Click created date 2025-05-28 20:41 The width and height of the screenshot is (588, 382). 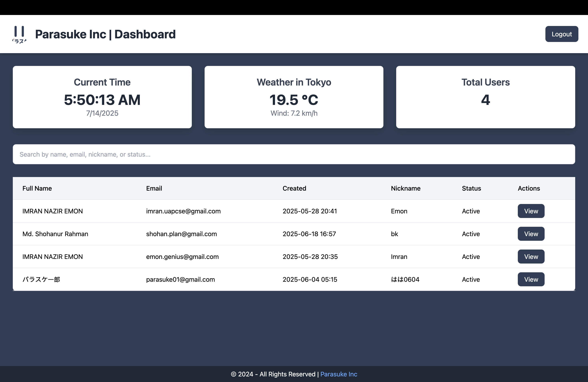310,211
